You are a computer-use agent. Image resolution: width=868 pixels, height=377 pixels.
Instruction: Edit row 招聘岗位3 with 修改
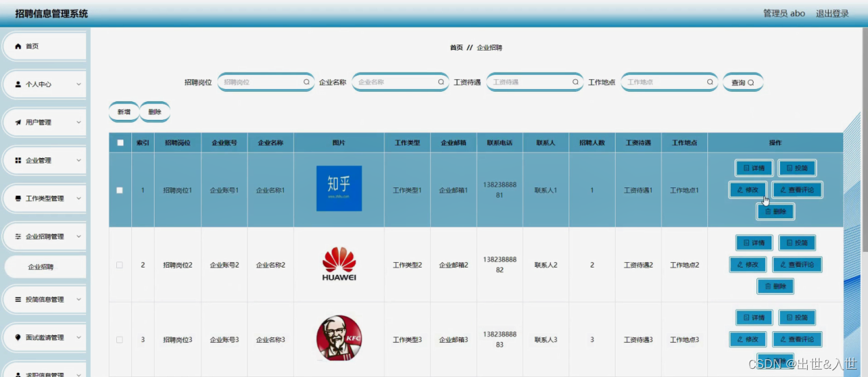(x=748, y=339)
